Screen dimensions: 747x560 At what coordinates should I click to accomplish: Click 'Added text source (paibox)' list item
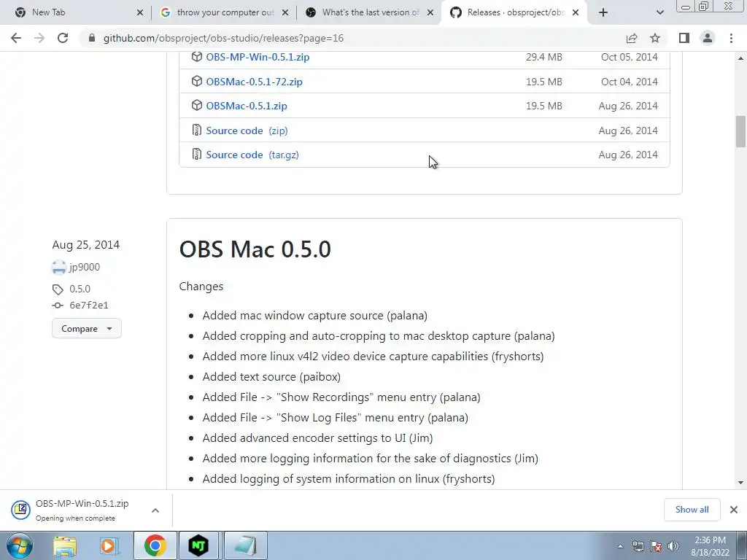coord(271,377)
